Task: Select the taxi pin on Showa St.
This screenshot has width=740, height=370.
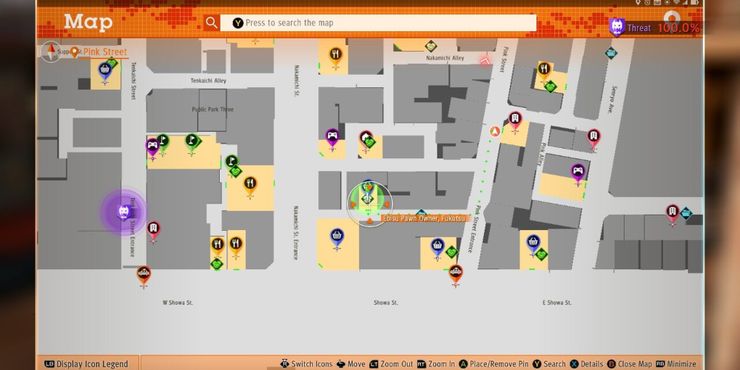Action: (x=455, y=275)
